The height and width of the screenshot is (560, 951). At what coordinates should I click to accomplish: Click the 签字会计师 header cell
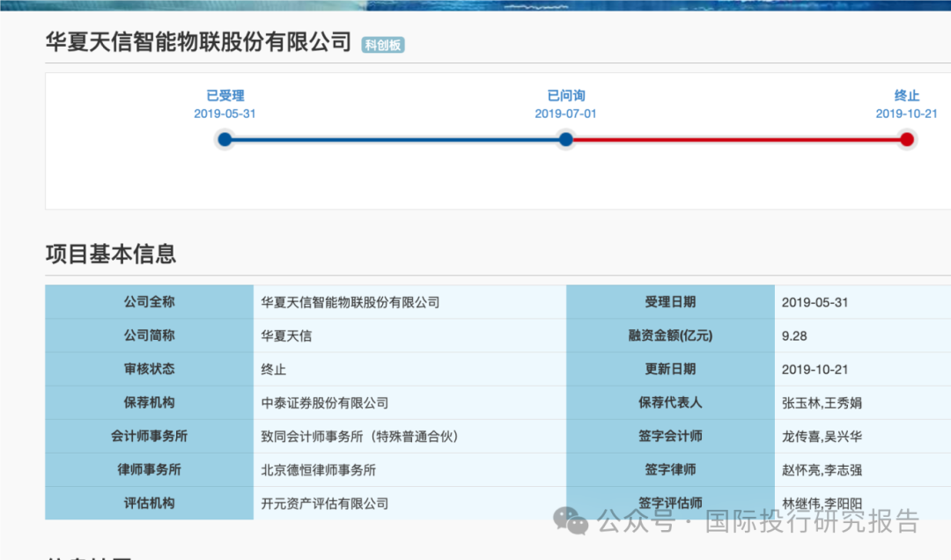pyautogui.click(x=670, y=436)
